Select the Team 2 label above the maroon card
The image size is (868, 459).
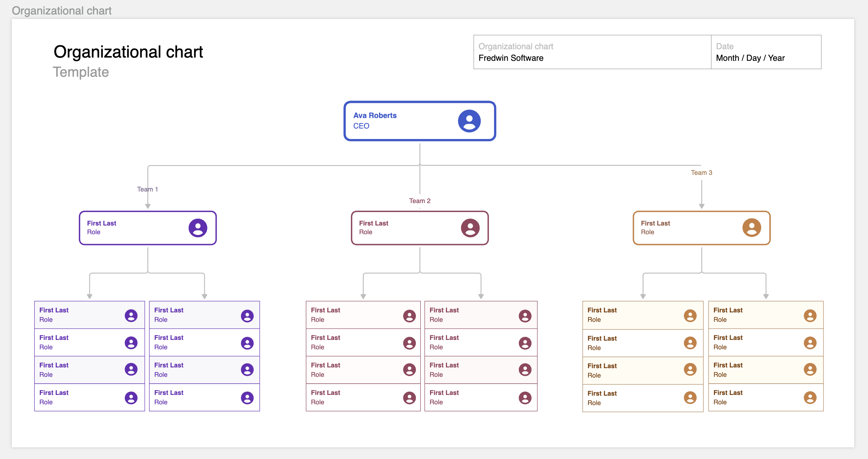coord(420,200)
